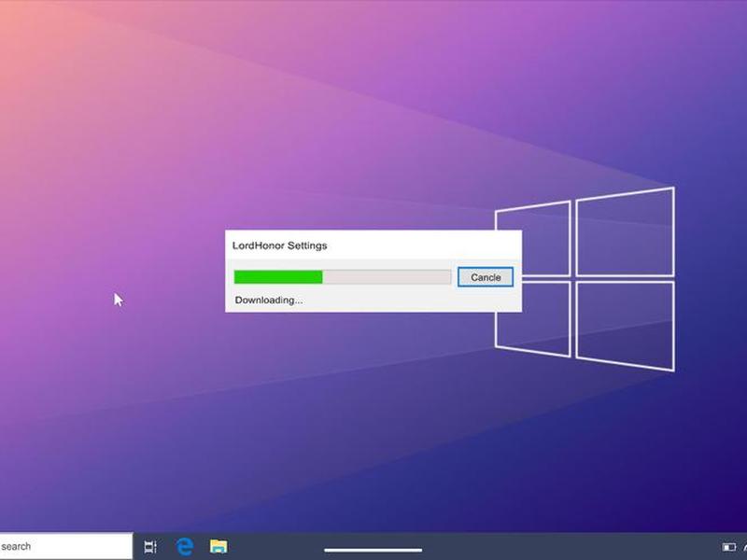Launch Microsoft Edge from the taskbar
747x560 pixels.
tap(184, 547)
